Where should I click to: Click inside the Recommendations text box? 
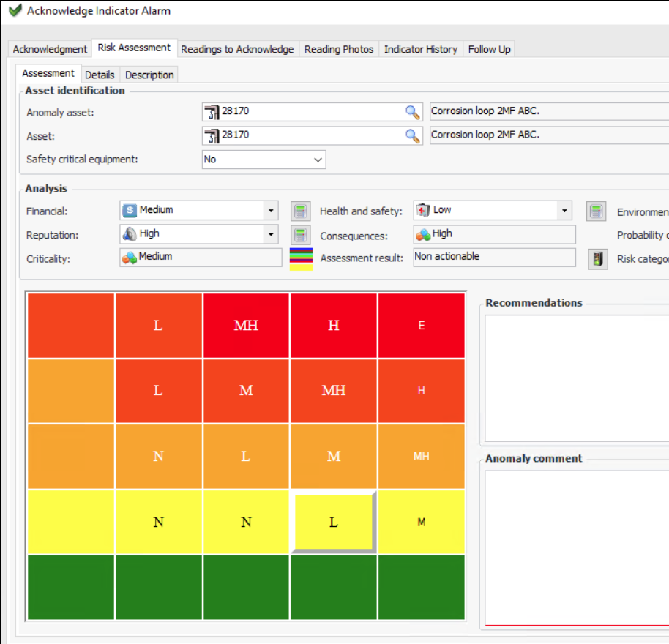coord(577,377)
